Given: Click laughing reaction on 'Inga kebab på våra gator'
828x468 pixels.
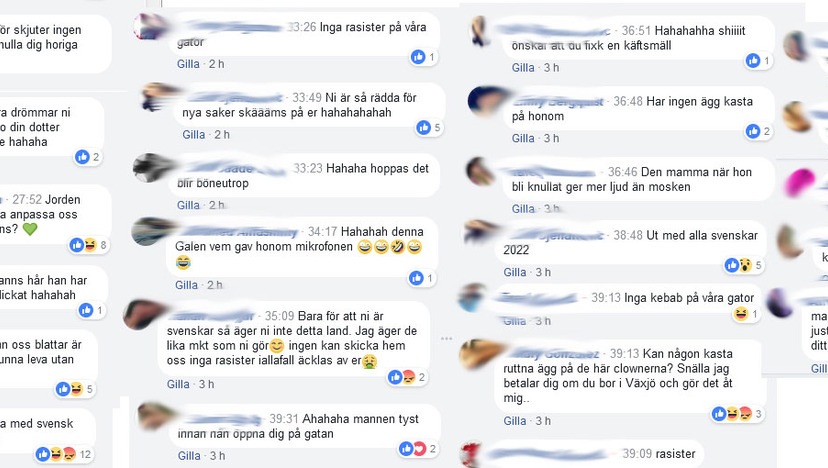Looking at the screenshot, I should coord(740,314).
